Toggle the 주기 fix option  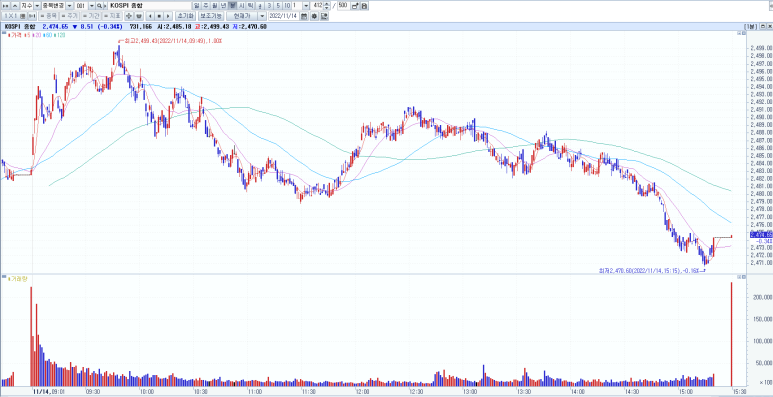(x=70, y=16)
